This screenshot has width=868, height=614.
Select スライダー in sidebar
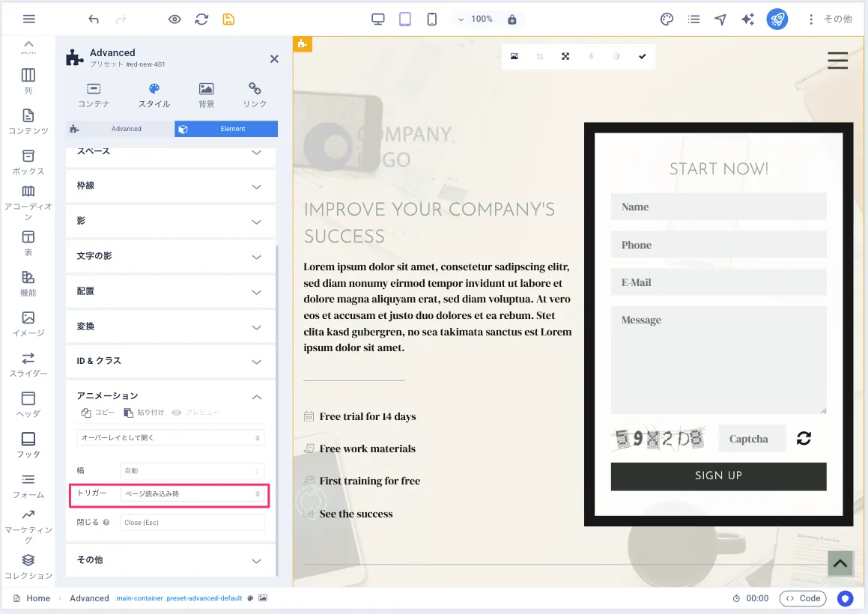[28, 365]
